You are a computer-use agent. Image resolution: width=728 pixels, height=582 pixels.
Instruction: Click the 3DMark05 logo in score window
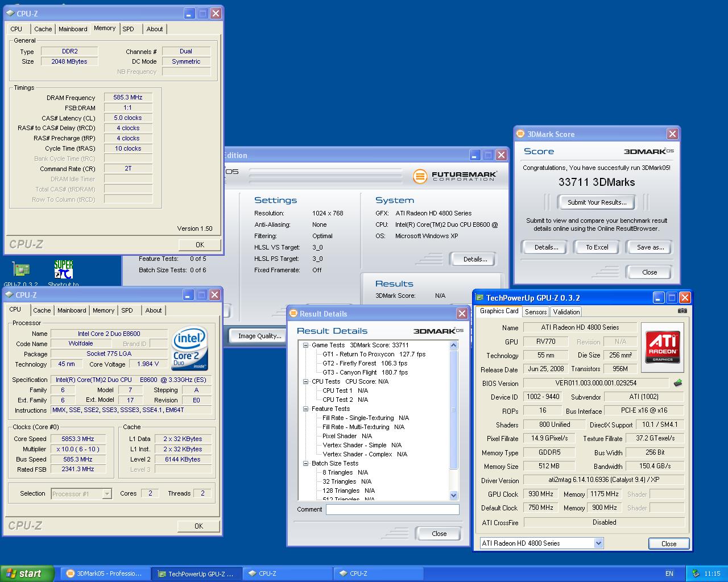point(648,152)
